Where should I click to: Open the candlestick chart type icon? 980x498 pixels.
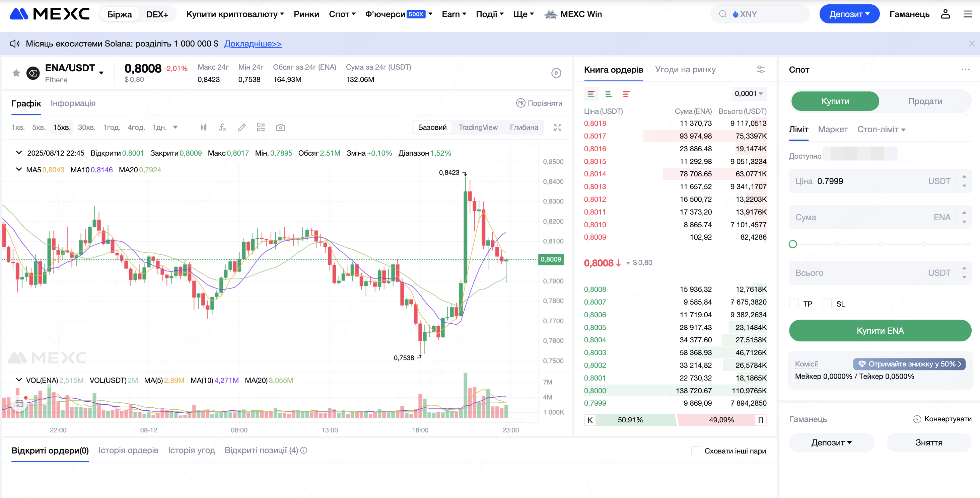[204, 128]
